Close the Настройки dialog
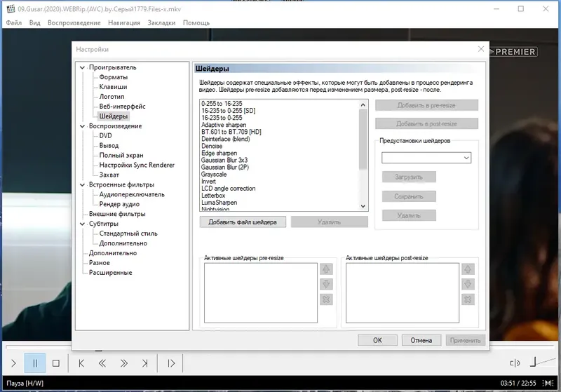This screenshot has height=392, width=561. click(481, 49)
